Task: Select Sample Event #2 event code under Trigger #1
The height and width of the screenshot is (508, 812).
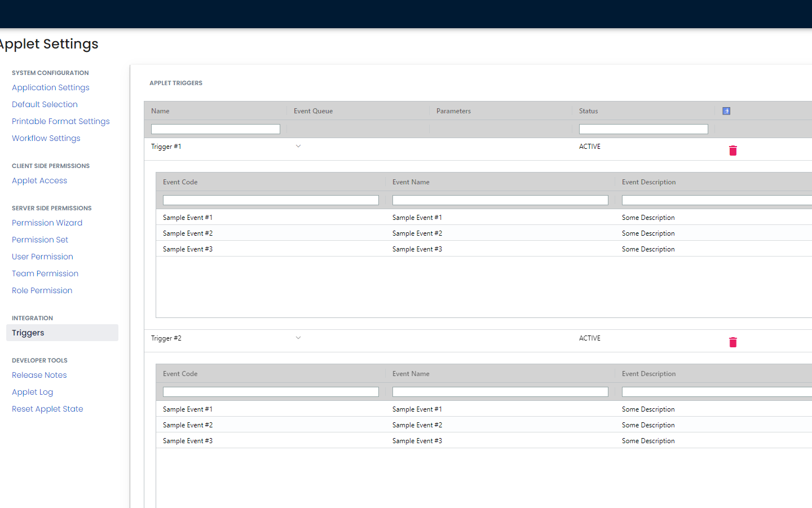Action: (x=188, y=233)
